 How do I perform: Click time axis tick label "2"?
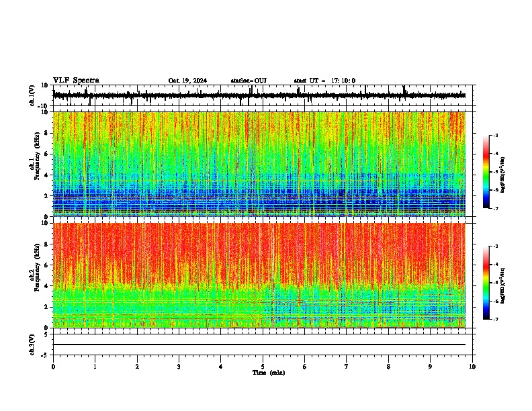click(137, 367)
